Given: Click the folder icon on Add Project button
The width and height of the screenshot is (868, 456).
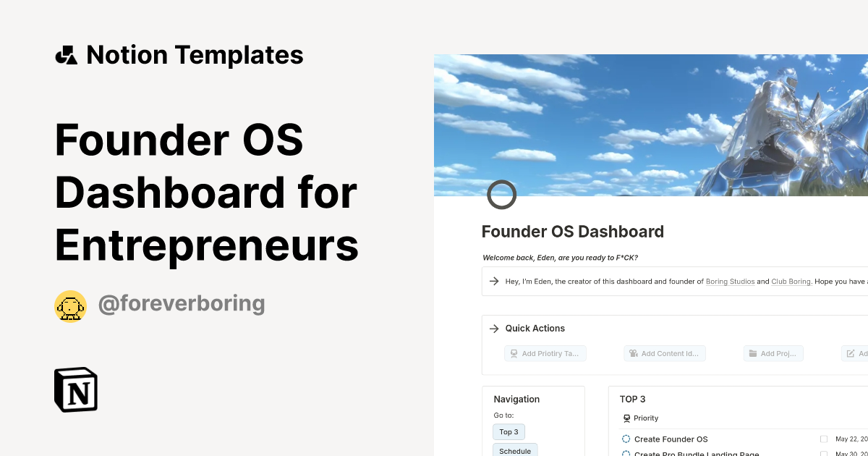Looking at the screenshot, I should [x=752, y=353].
